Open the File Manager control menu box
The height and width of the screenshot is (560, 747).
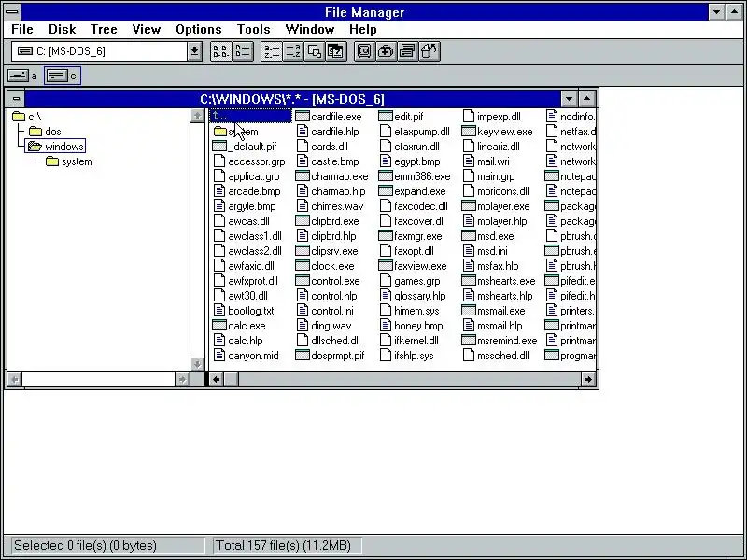pyautogui.click(x=12, y=12)
